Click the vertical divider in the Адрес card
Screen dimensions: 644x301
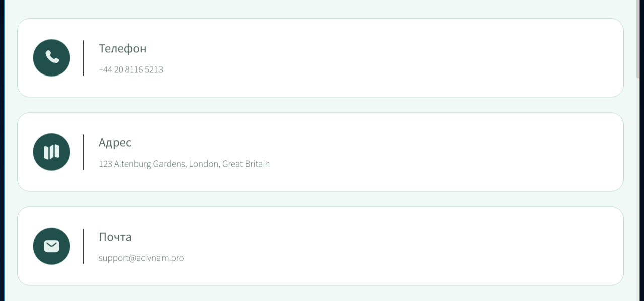click(x=83, y=152)
